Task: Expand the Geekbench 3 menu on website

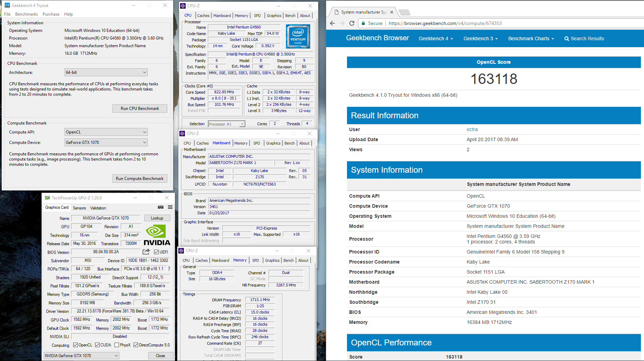Action: (x=481, y=38)
